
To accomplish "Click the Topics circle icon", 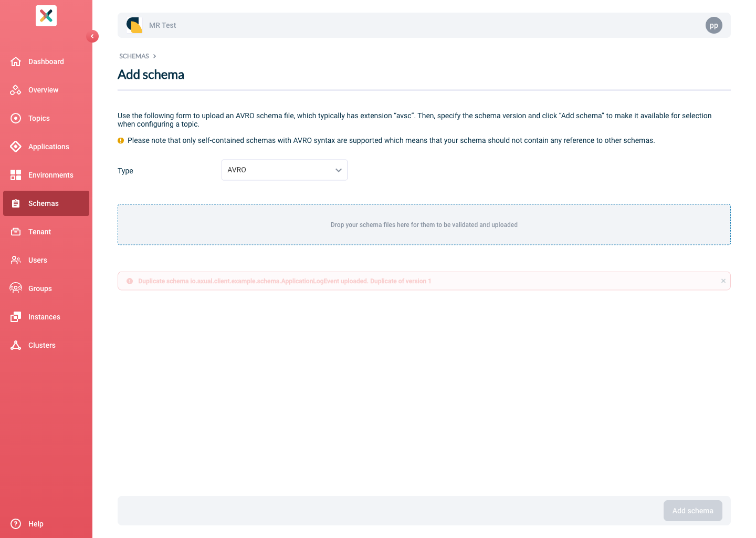I will coord(16,118).
